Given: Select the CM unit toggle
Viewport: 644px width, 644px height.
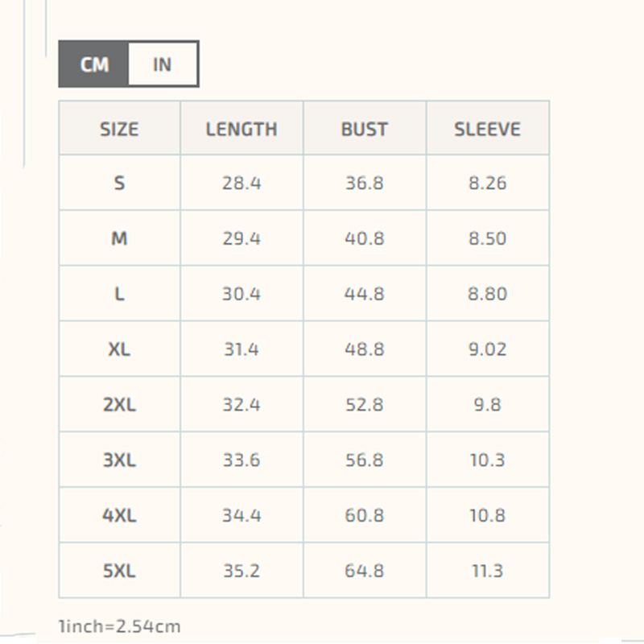Looking at the screenshot, I should pyautogui.click(x=93, y=64).
